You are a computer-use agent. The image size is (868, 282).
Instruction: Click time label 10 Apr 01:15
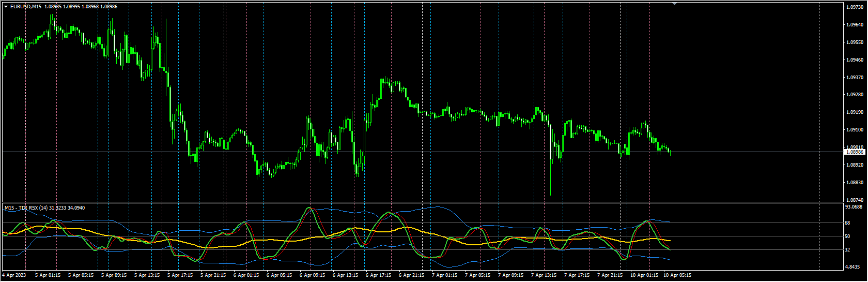(x=644, y=275)
